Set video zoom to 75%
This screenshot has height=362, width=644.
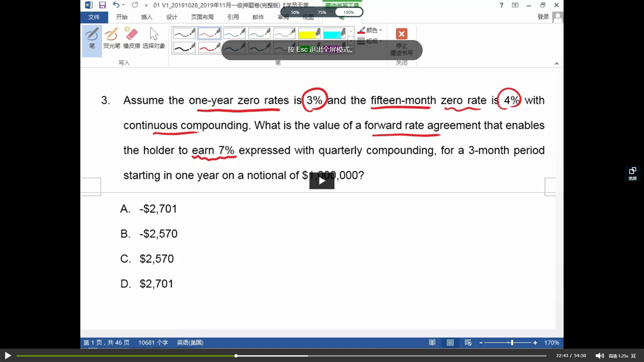pyautogui.click(x=322, y=12)
